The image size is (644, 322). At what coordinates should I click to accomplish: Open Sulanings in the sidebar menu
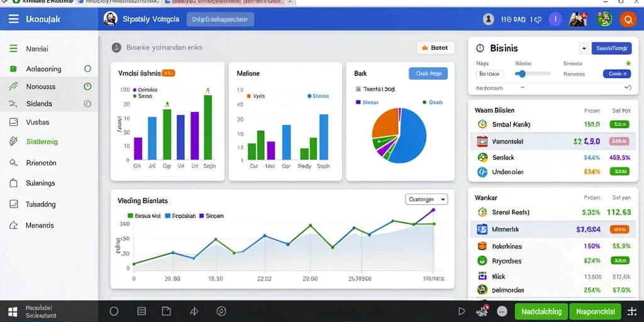pyautogui.click(x=40, y=183)
